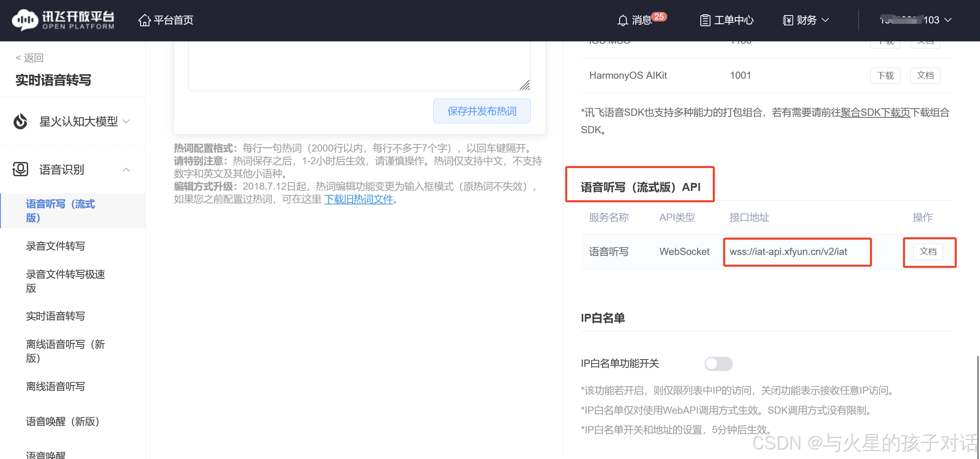Open the 下载旧热词文件 link
The width and height of the screenshot is (980, 459).
(x=358, y=199)
